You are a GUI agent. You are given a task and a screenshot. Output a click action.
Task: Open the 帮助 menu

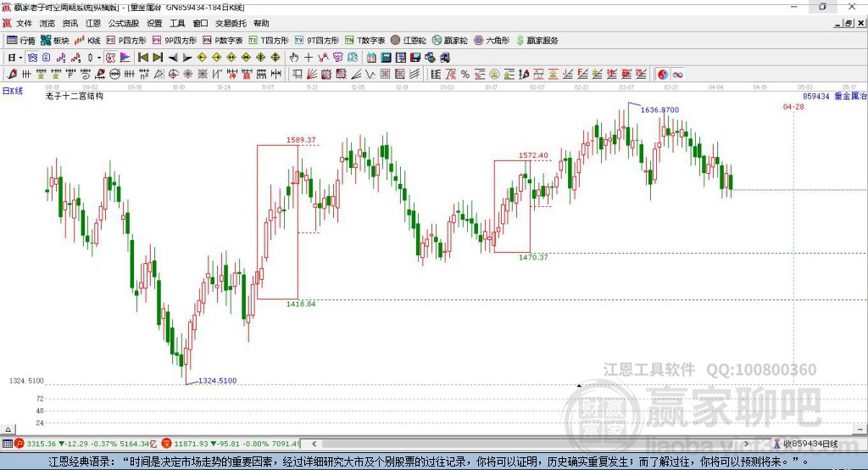(261, 23)
